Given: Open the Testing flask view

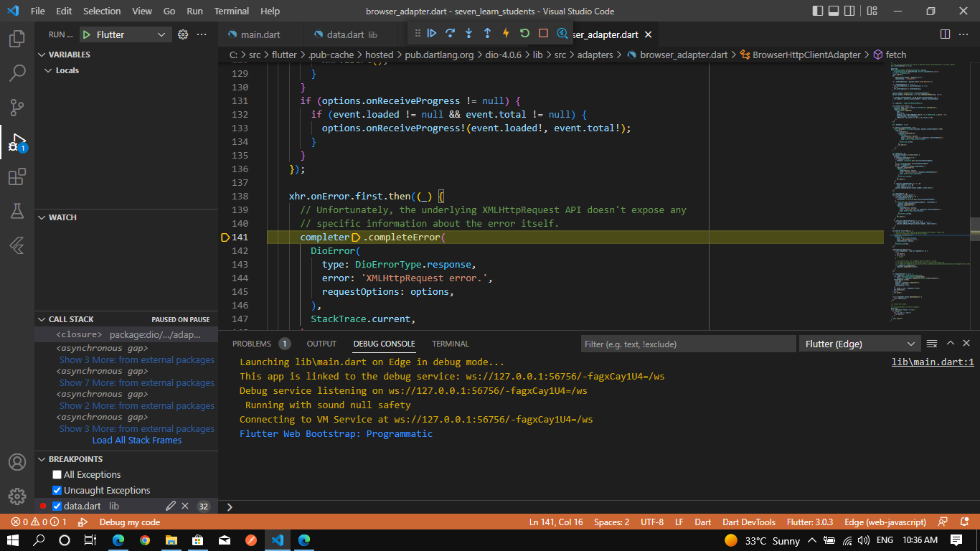Looking at the screenshot, I should click(17, 211).
